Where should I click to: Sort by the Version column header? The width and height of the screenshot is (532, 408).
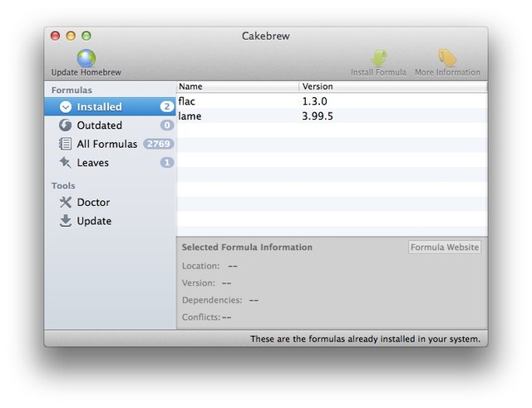pyautogui.click(x=393, y=86)
